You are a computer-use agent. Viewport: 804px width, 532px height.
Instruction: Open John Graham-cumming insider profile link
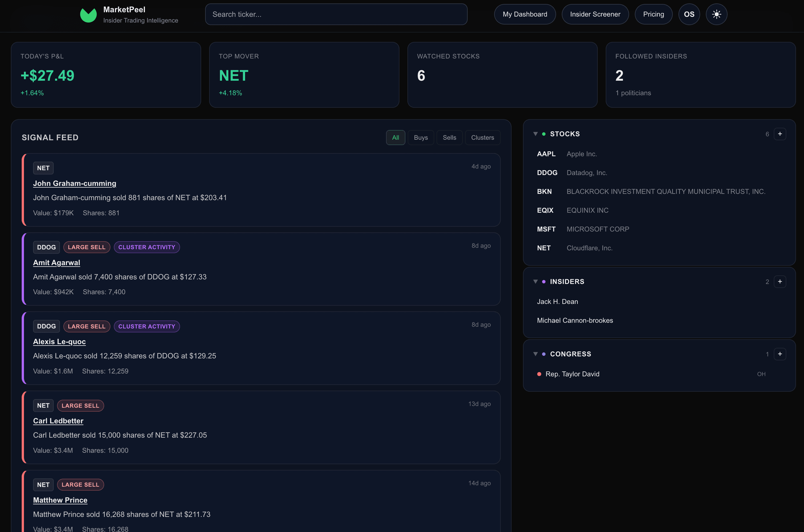[75, 184]
